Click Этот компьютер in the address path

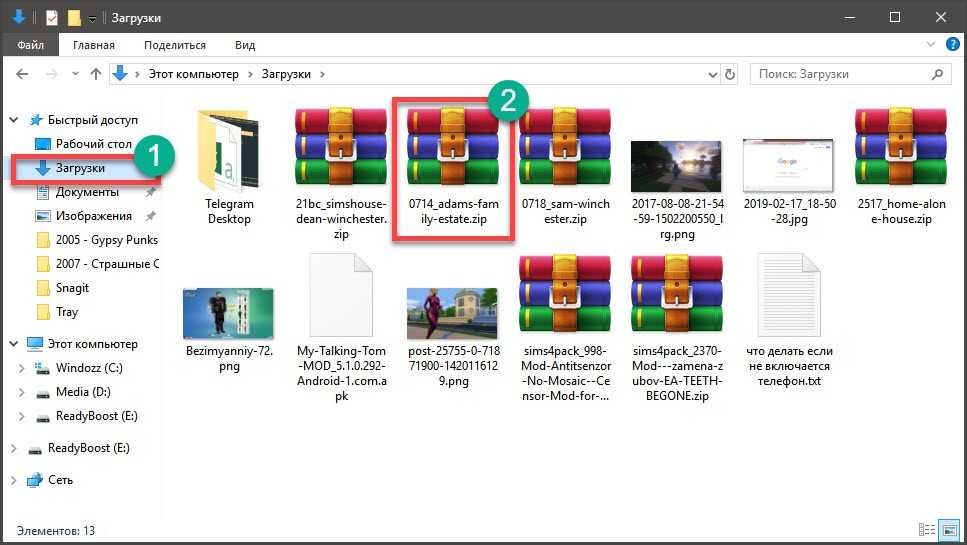(x=195, y=74)
